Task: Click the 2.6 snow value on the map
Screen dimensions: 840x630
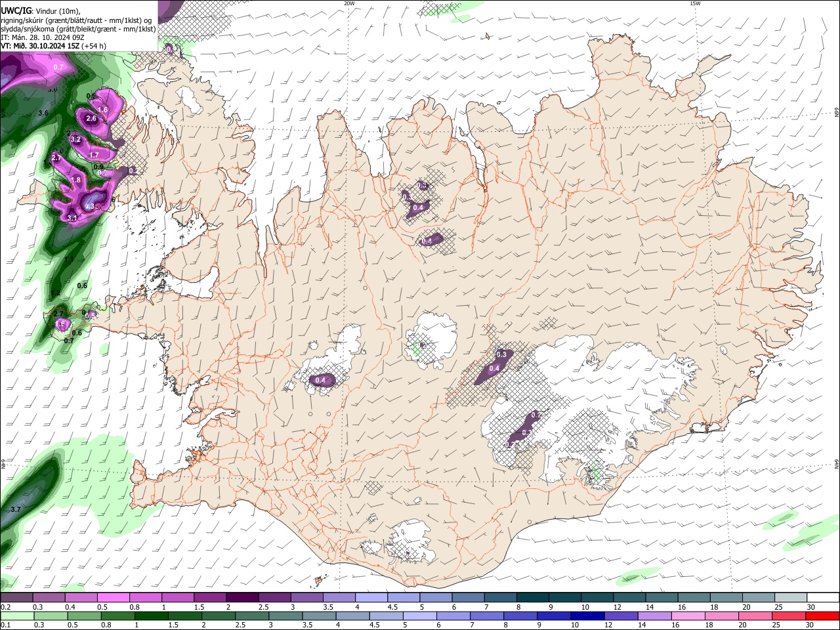Action: tap(91, 119)
